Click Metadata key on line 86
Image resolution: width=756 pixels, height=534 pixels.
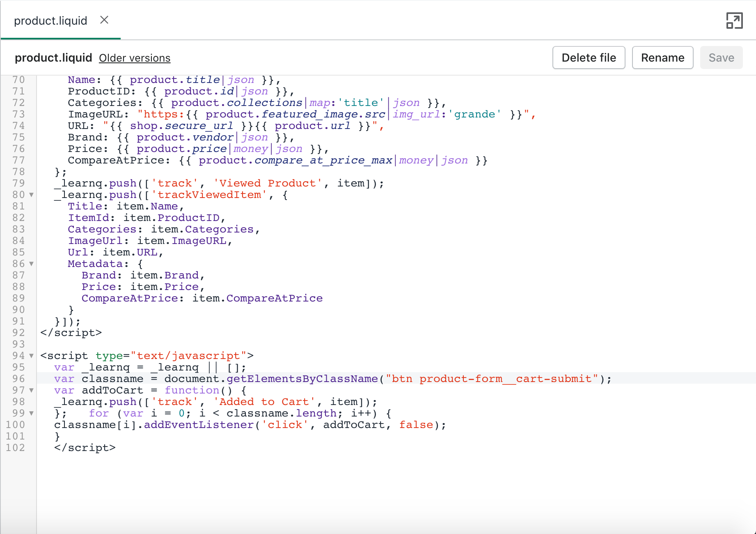[95, 264]
